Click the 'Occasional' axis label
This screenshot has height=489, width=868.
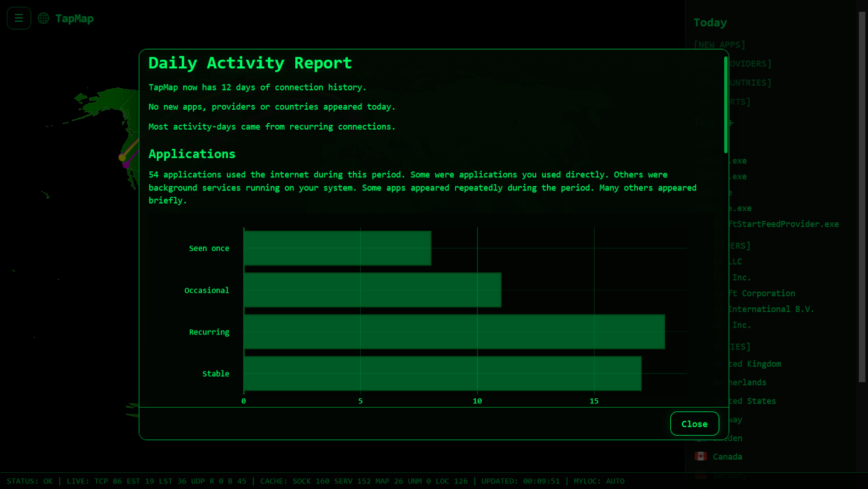(x=206, y=290)
